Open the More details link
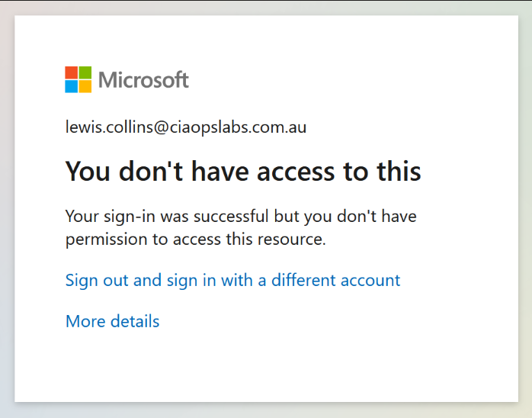 tap(113, 321)
